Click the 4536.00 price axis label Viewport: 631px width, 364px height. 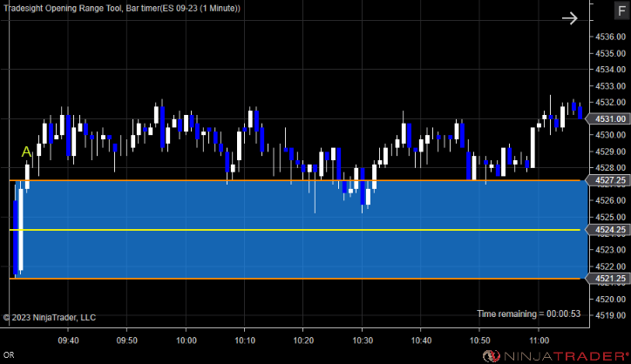tap(610, 37)
